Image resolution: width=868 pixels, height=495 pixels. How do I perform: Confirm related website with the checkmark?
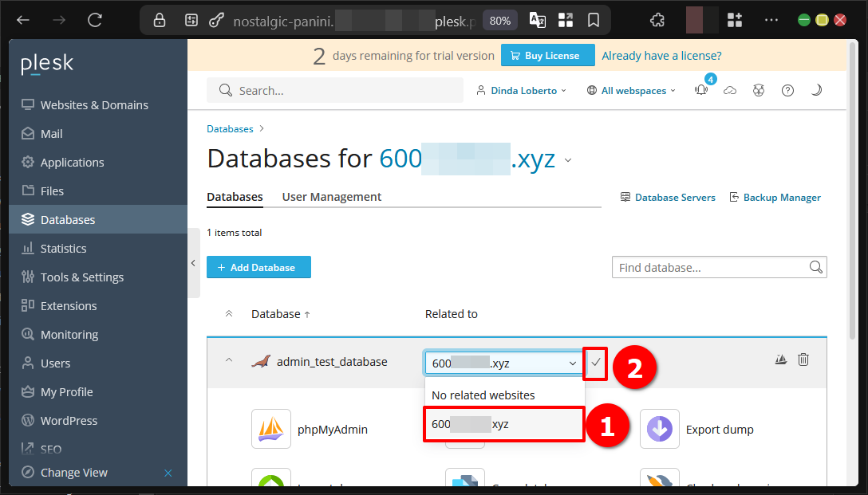pyautogui.click(x=595, y=361)
